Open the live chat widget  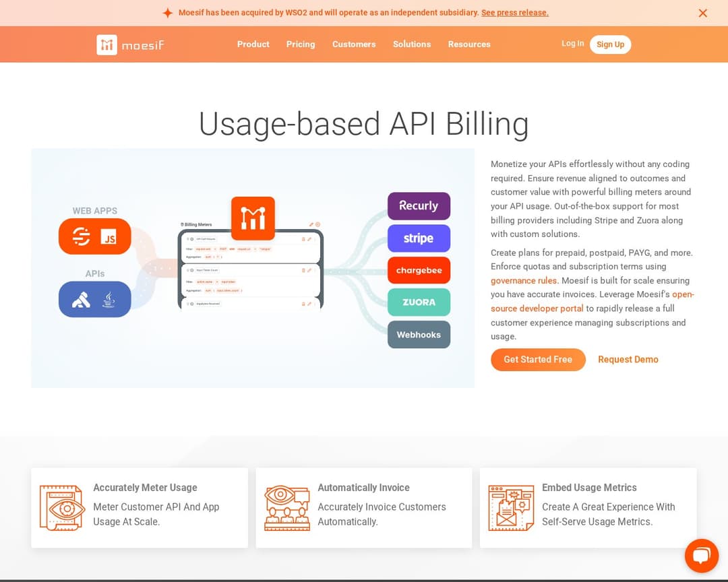[x=702, y=556]
